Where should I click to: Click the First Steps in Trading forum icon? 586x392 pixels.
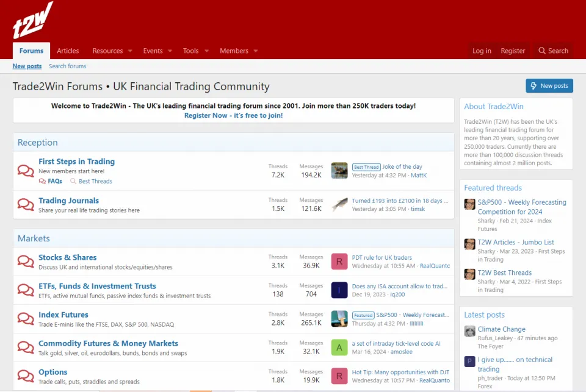click(x=25, y=170)
